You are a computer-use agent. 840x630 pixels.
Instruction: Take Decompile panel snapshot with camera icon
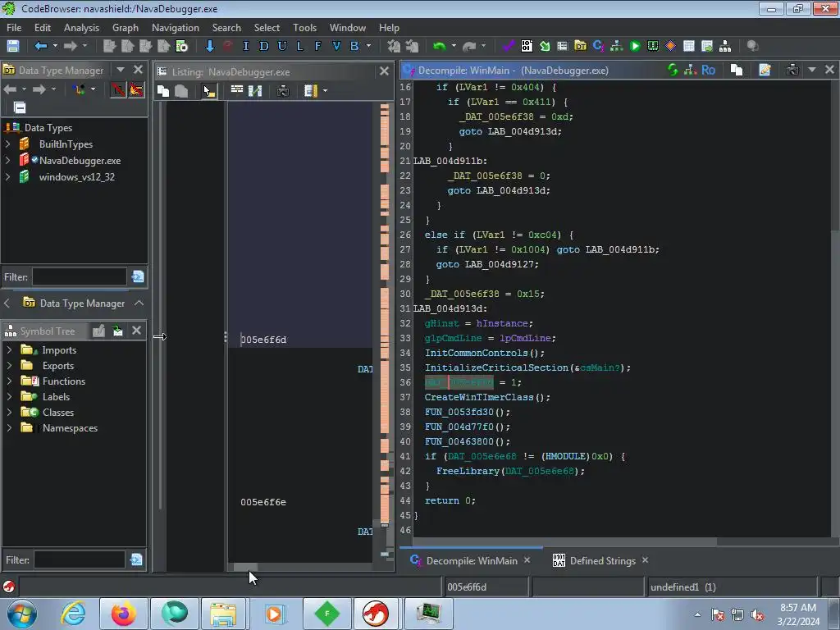click(x=792, y=70)
